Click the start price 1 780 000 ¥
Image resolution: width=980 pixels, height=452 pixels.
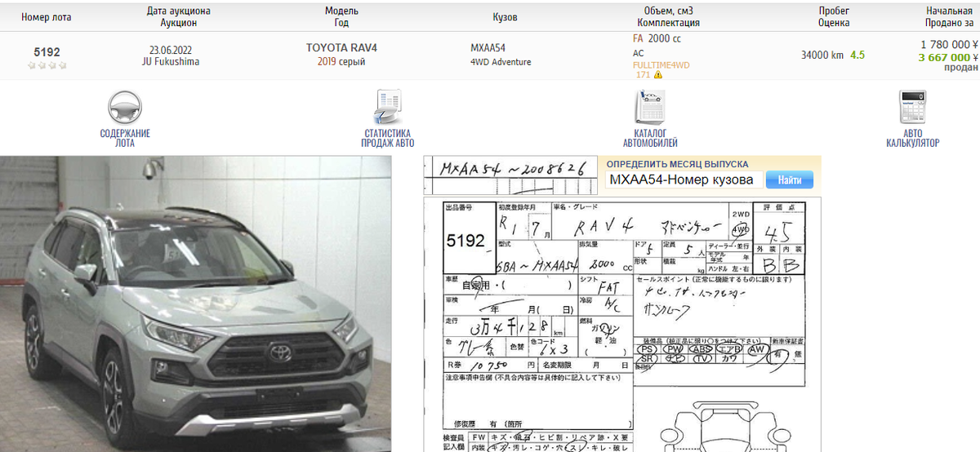(949, 45)
